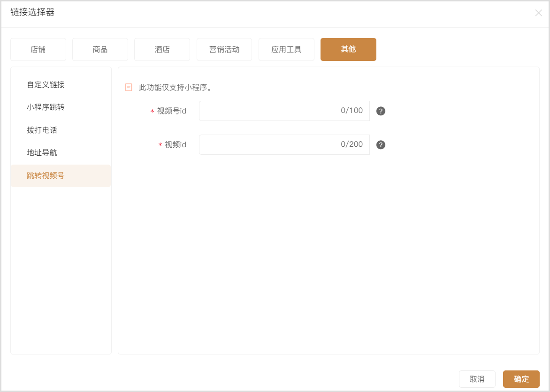This screenshot has height=392, width=550.
Task: Switch to the 店铺 tab
Action: pyautogui.click(x=38, y=50)
